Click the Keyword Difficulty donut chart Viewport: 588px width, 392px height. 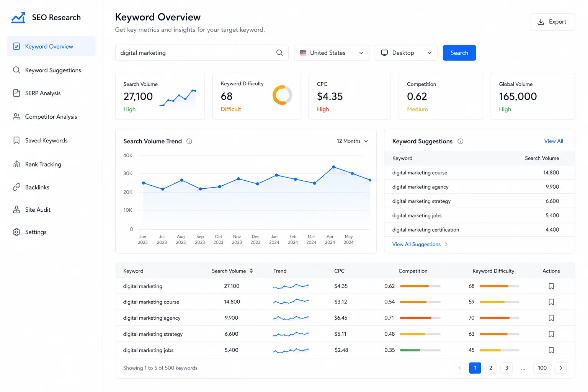pos(283,95)
